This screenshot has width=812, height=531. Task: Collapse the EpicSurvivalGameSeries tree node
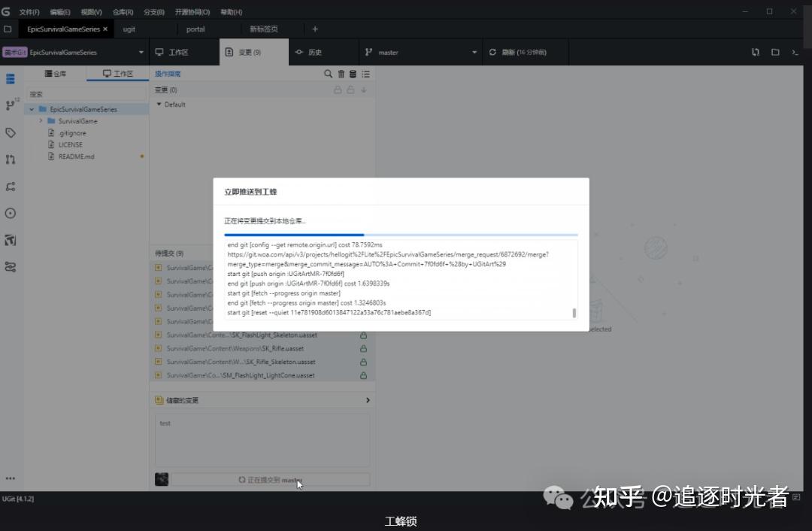click(30, 108)
